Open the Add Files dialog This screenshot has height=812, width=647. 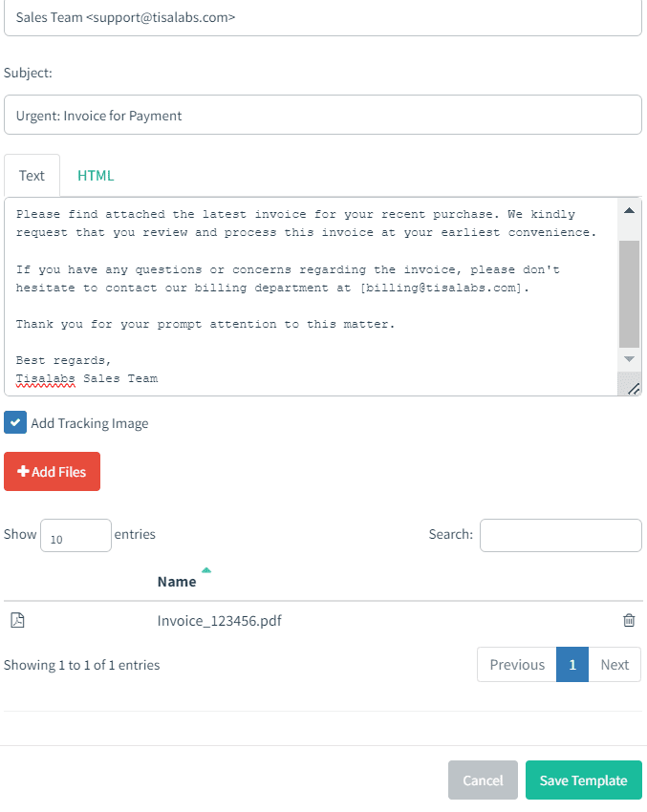pyautogui.click(x=52, y=471)
